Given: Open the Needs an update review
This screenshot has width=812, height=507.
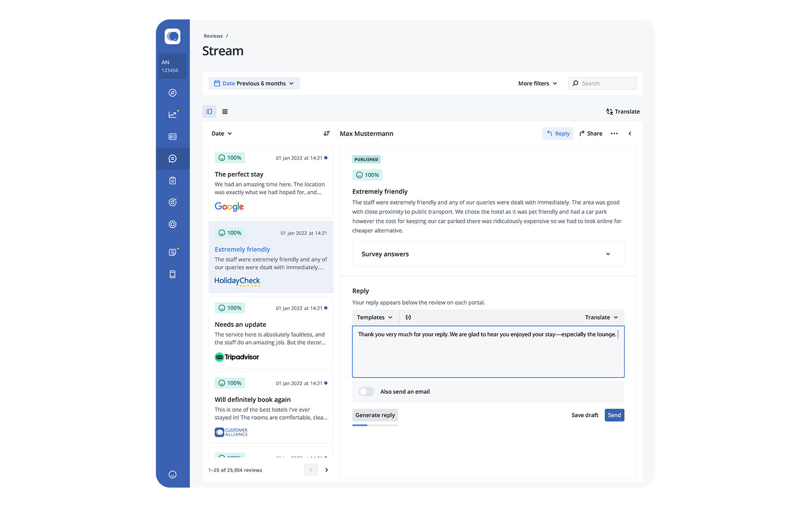Looking at the screenshot, I should coord(271,332).
